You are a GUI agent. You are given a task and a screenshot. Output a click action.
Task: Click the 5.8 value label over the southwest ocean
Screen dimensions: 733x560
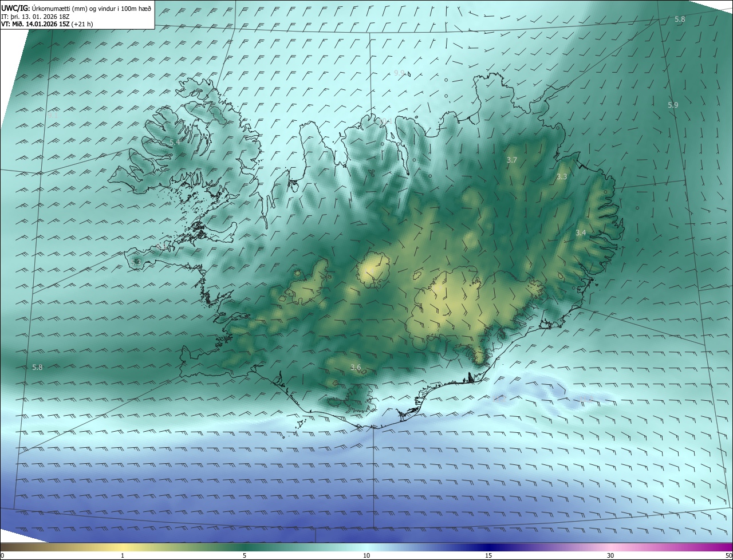click(37, 367)
